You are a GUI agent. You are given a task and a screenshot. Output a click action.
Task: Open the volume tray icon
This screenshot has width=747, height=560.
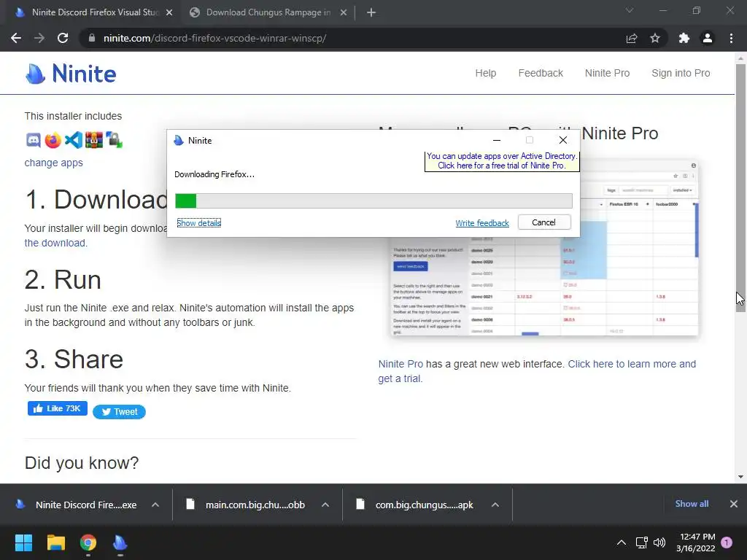click(x=659, y=542)
